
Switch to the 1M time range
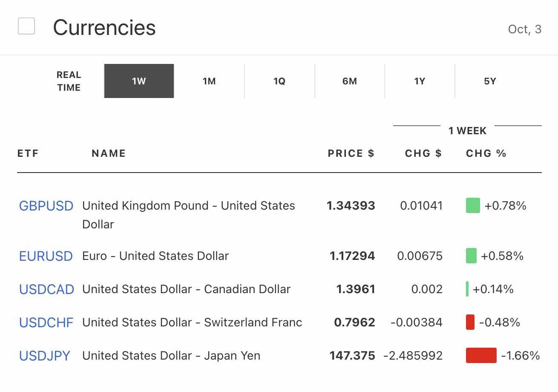209,81
